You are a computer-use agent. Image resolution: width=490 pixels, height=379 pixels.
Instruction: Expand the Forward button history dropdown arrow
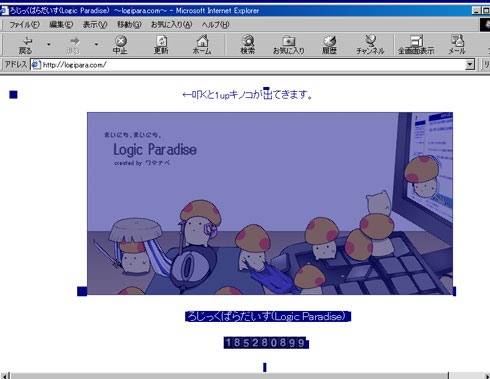click(96, 44)
